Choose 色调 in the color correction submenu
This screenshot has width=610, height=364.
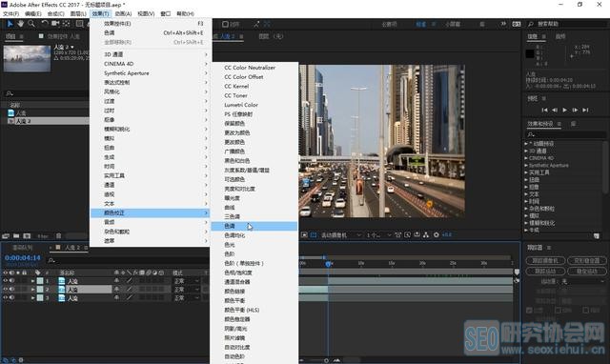coord(254,226)
